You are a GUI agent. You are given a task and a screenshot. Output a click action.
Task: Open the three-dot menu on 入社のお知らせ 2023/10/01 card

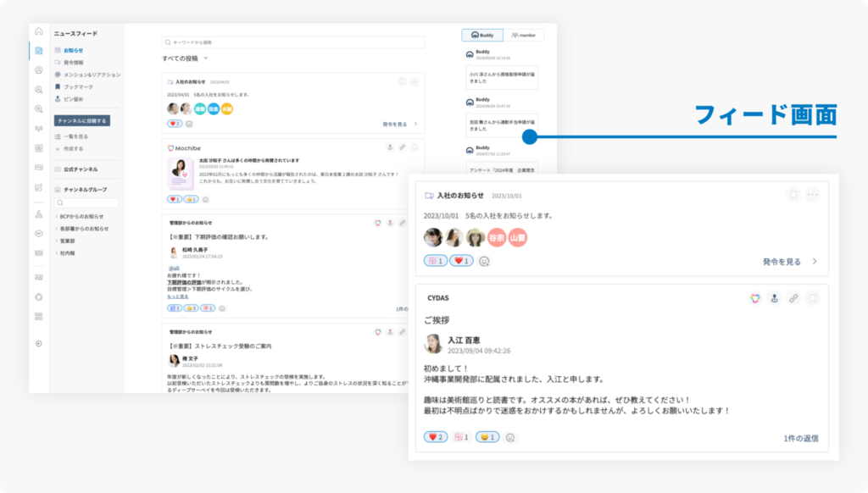(812, 195)
